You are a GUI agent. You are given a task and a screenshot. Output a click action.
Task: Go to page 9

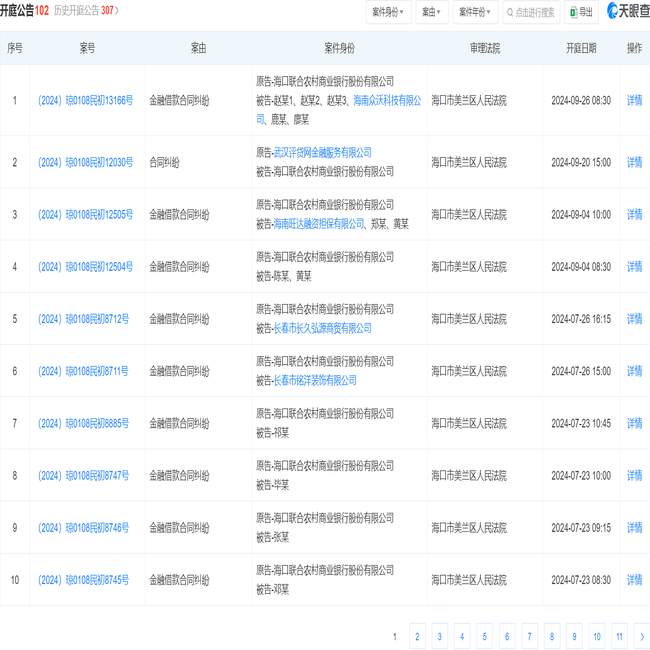tap(574, 636)
